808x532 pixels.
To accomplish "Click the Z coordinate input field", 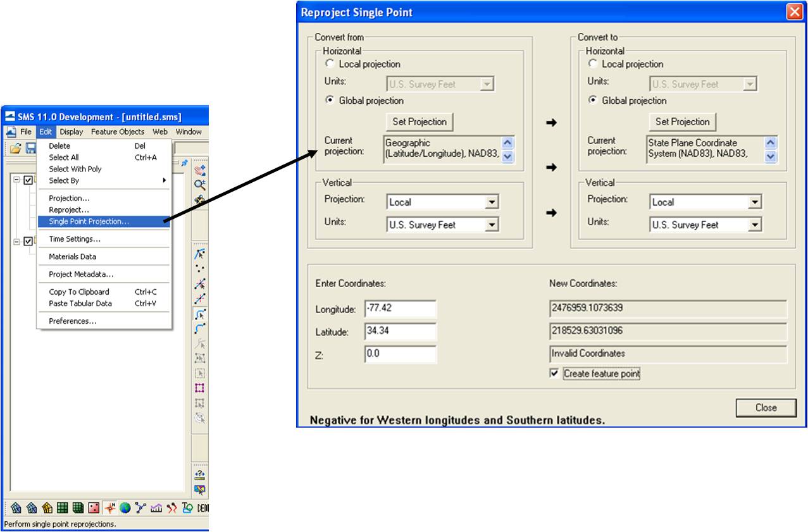I will 401,354.
